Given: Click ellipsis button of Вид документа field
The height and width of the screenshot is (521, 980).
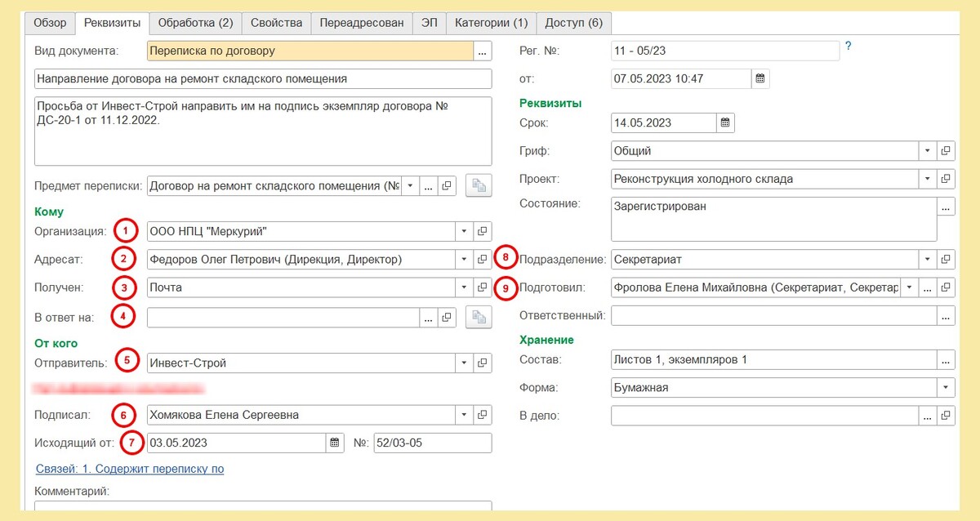Looking at the screenshot, I should [x=483, y=51].
